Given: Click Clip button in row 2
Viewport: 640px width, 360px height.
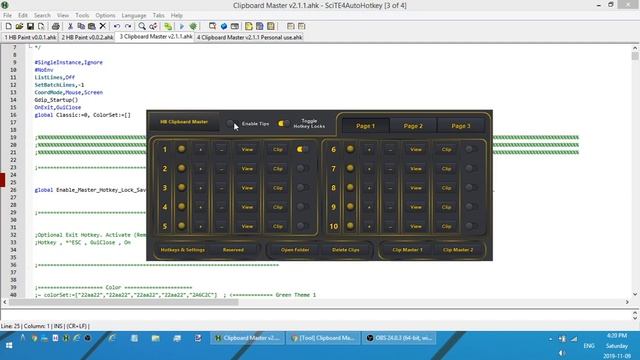Looking at the screenshot, I should click(278, 169).
